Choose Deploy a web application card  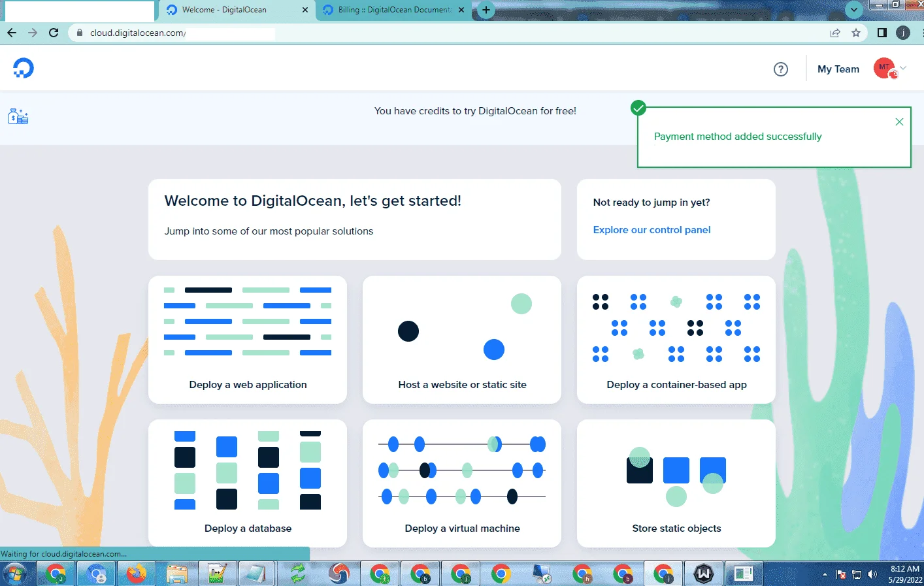248,340
